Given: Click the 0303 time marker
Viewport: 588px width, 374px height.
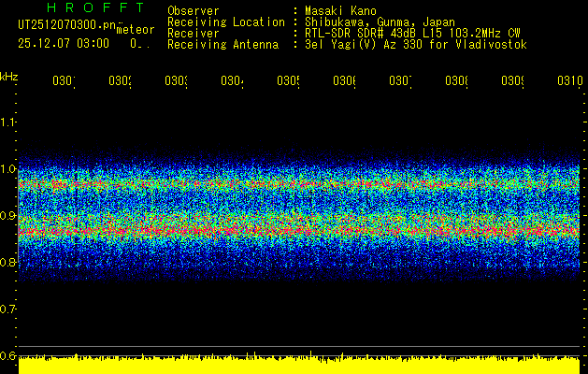Looking at the screenshot, I should pos(177,81).
